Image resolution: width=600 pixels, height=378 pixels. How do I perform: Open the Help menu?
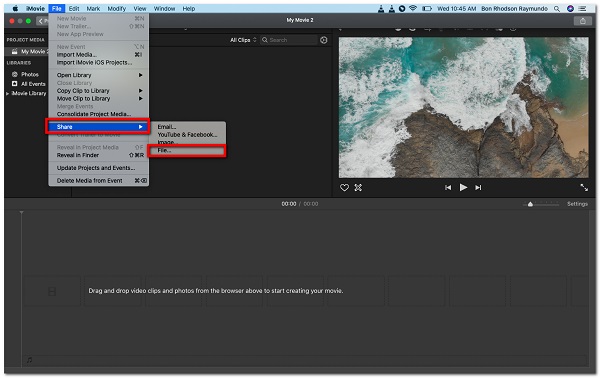[188, 8]
